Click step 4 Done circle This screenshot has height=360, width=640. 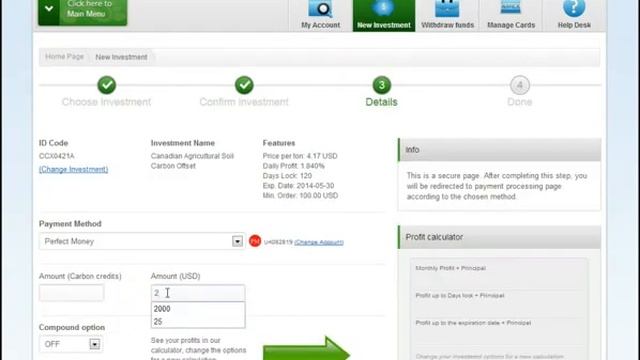[520, 85]
